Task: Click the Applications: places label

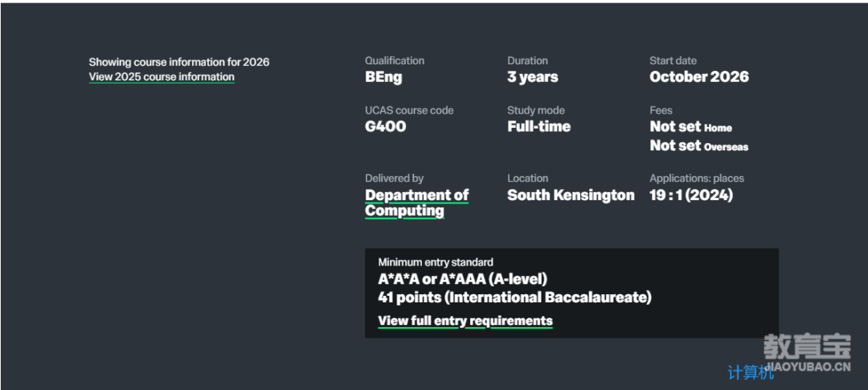Action: pos(696,179)
